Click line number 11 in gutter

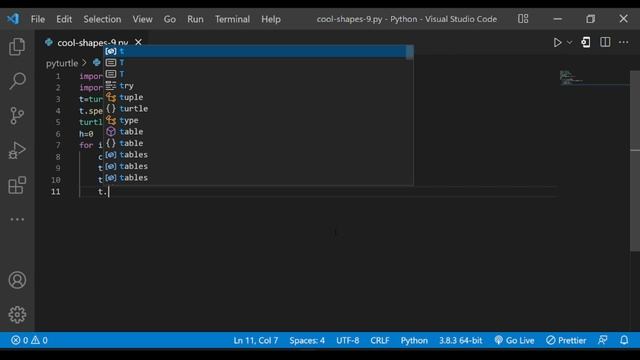(x=56, y=191)
